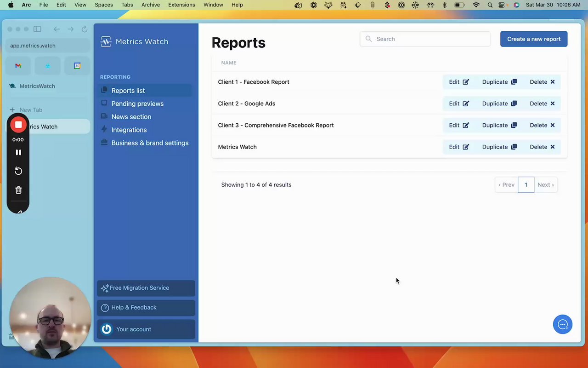Screen dimensions: 588x368
Task: Duplicate Client 3 - Comprehensive Facebook Report
Action: [499, 125]
